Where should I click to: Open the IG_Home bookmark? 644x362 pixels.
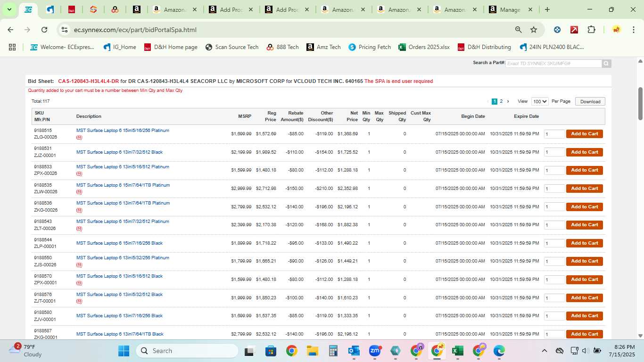(x=119, y=47)
